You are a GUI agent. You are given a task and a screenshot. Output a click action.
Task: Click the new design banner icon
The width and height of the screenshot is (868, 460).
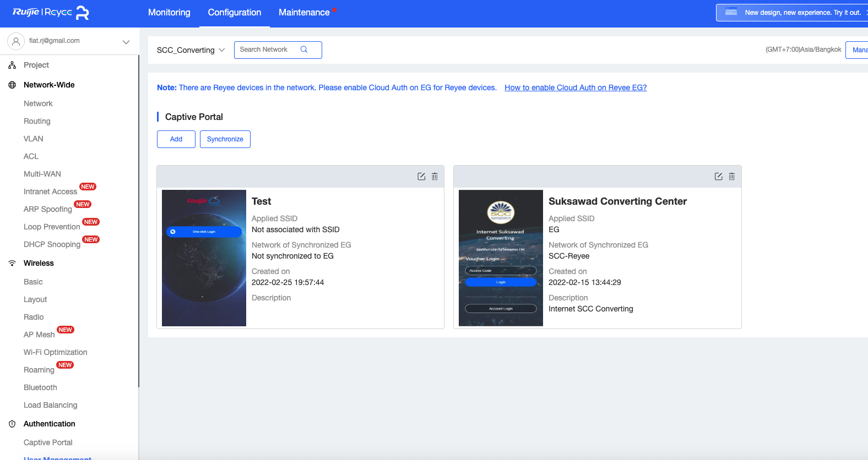point(731,12)
